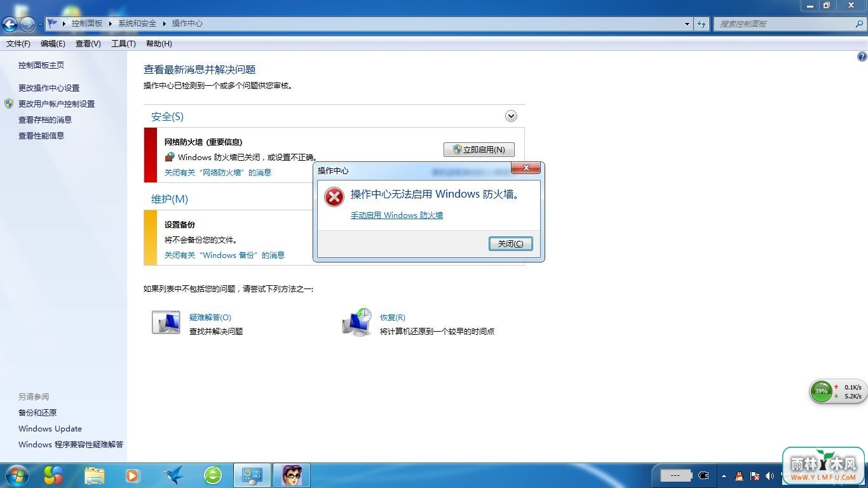
Task: Open the Windows Start orb
Action: (16, 475)
